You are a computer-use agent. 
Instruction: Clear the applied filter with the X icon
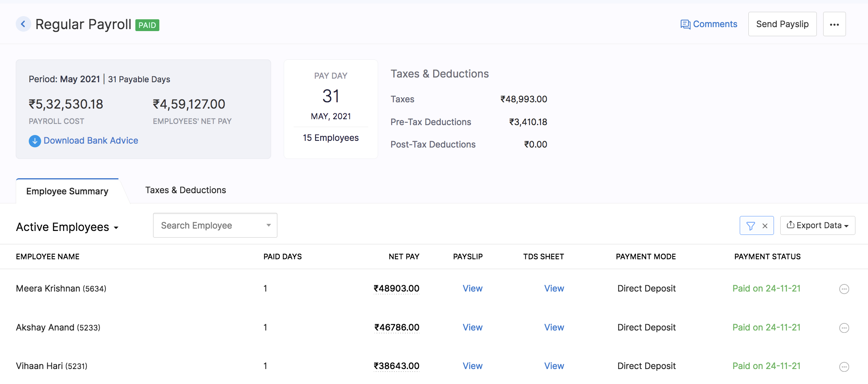[765, 225]
